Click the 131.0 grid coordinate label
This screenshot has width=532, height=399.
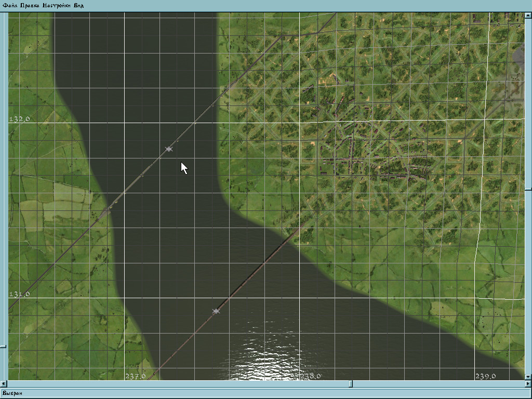click(19, 294)
